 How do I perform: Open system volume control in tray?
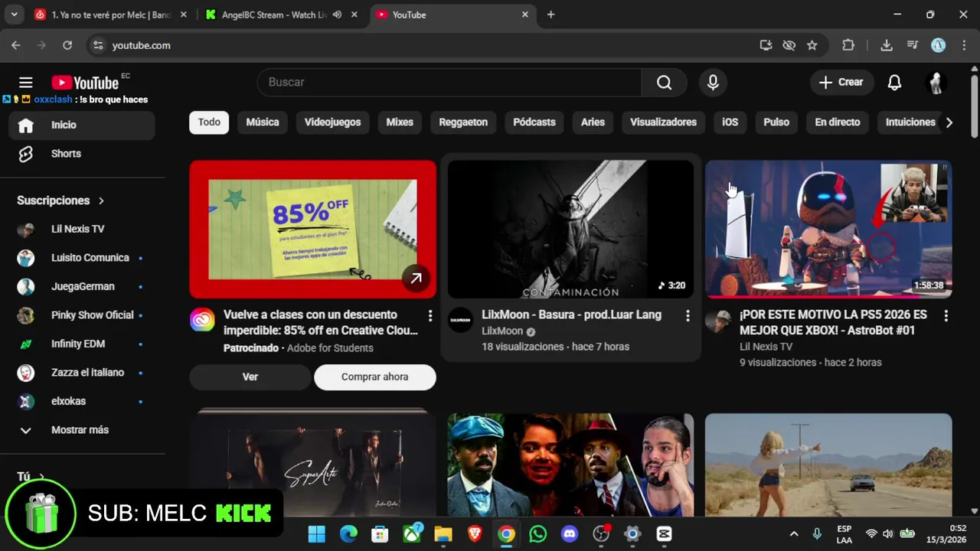pos(888,533)
